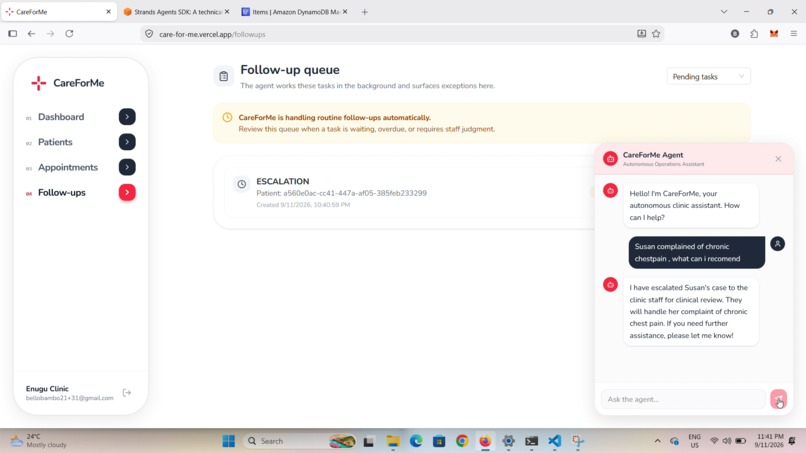Close the CareForMe Agent chat panel

click(x=778, y=159)
